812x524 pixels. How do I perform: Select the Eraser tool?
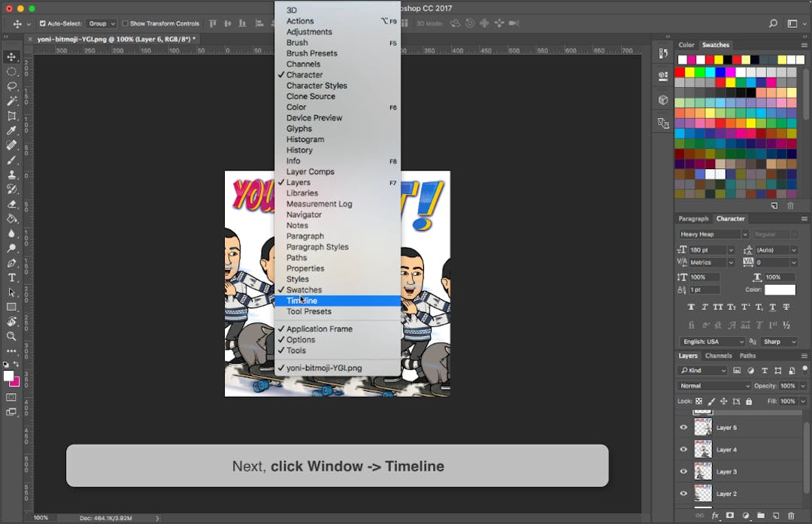coord(11,204)
